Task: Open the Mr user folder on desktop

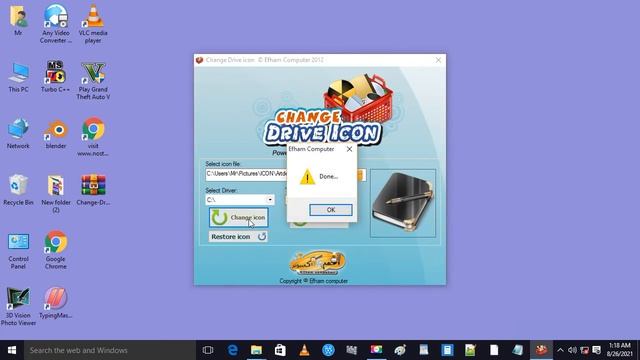Action: (x=18, y=21)
